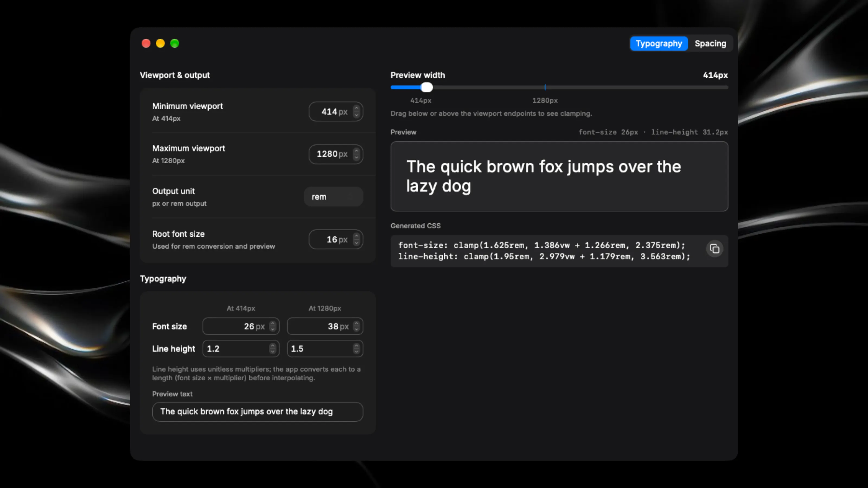Decrease Root font size with stepper down
Viewport: 868px width, 488px height.
tap(356, 243)
